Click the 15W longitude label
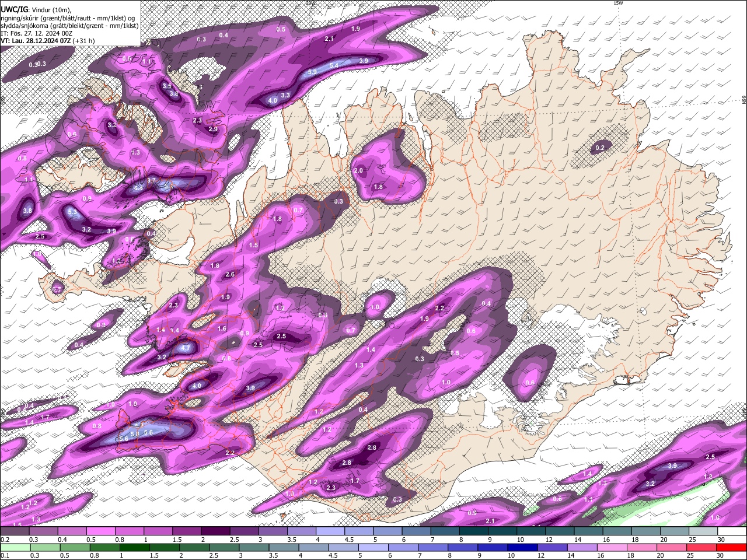 (619, 3)
